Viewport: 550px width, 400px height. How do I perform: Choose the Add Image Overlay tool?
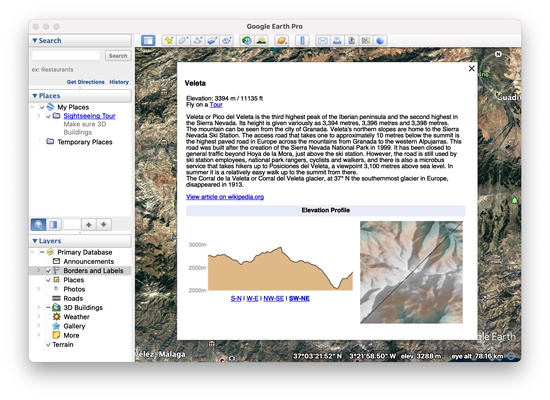coord(212,41)
